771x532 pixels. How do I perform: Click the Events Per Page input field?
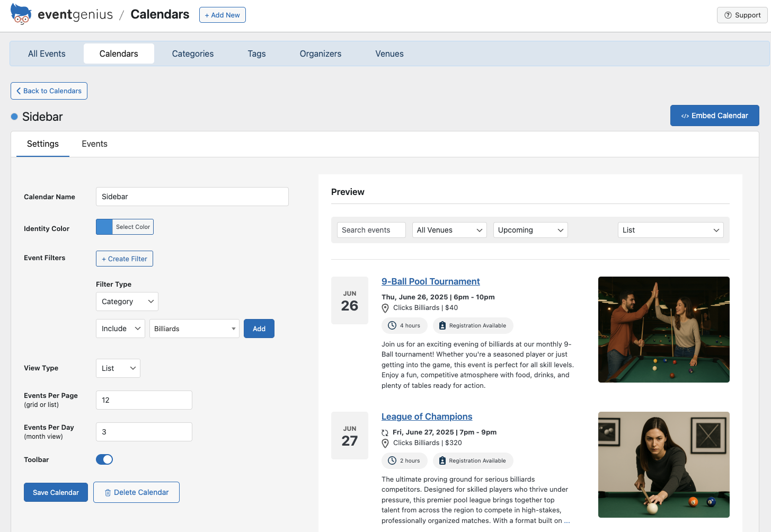click(144, 400)
